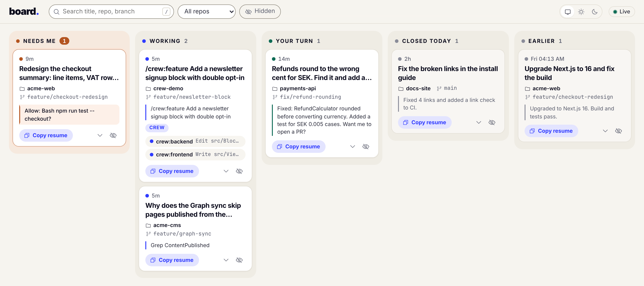The image size is (644, 286).
Task: Click branch icon beside fix/refund-rounding
Action: [275, 97]
